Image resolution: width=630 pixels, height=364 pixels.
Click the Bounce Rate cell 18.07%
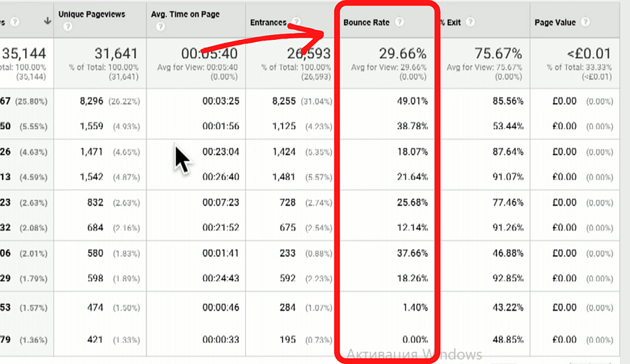412,152
